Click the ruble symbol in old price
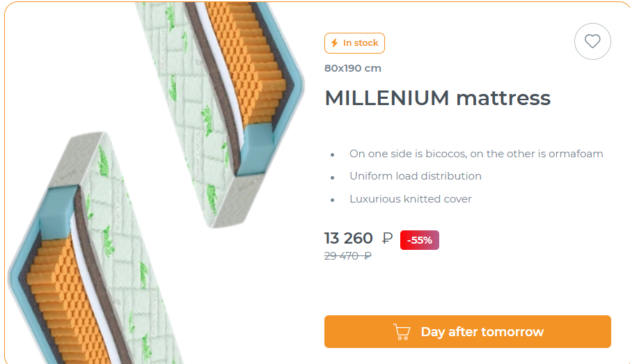Screen dimensions: 630x364 point(368,256)
